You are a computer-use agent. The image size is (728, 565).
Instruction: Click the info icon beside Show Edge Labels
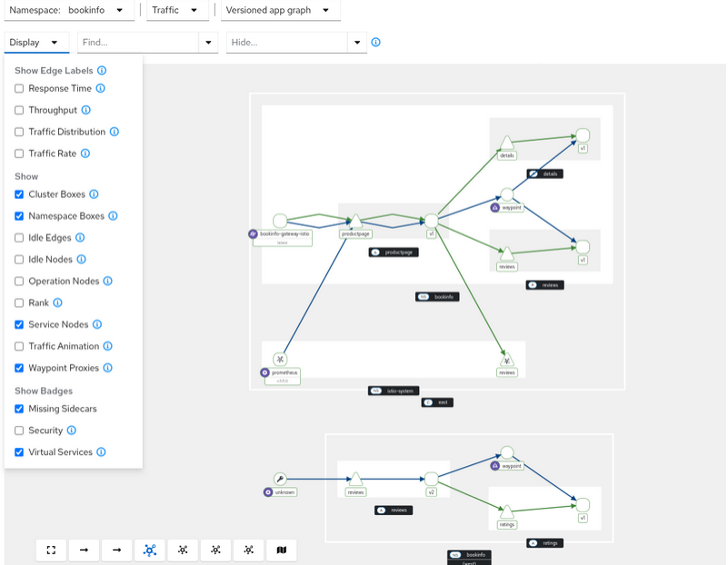(100, 70)
